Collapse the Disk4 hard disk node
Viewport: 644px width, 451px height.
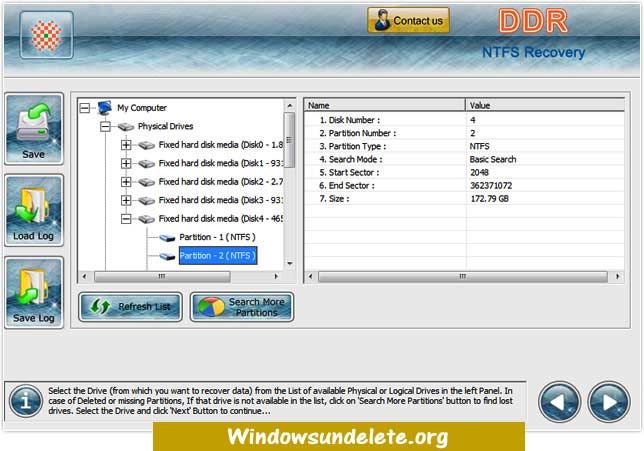126,219
